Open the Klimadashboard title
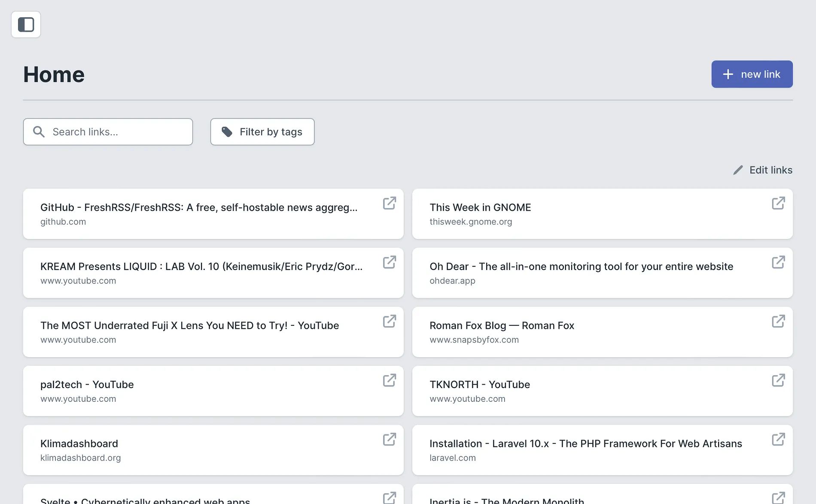The height and width of the screenshot is (504, 816). (79, 443)
